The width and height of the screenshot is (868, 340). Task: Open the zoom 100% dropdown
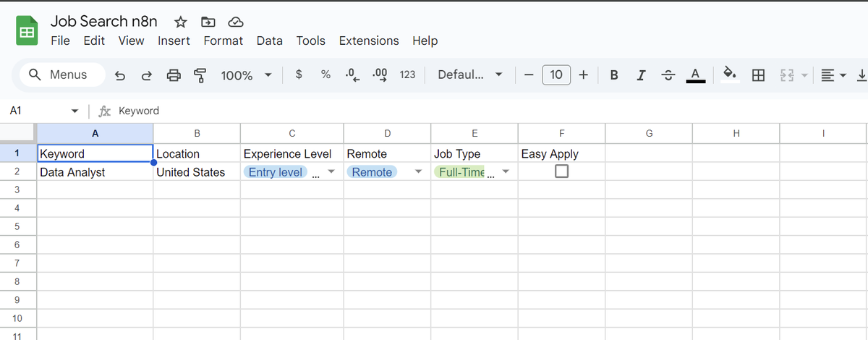click(246, 75)
